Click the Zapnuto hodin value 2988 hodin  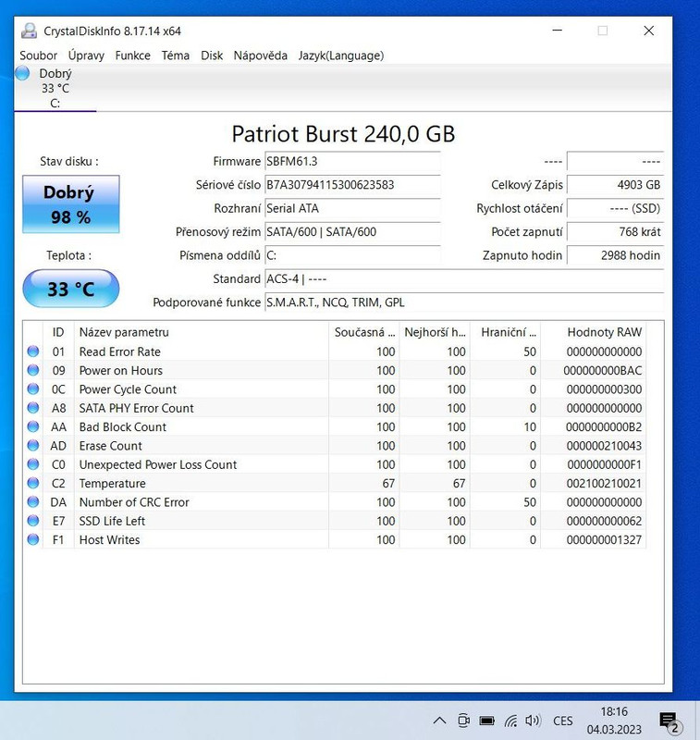(x=615, y=255)
